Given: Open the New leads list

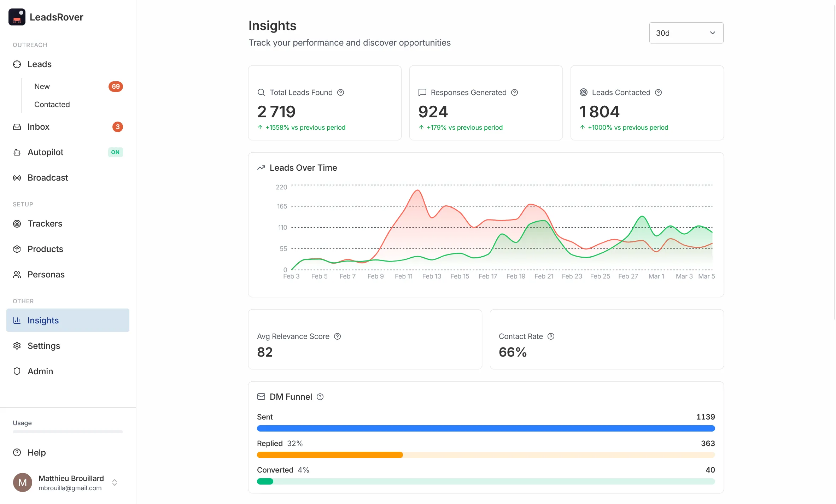Looking at the screenshot, I should coord(42,87).
